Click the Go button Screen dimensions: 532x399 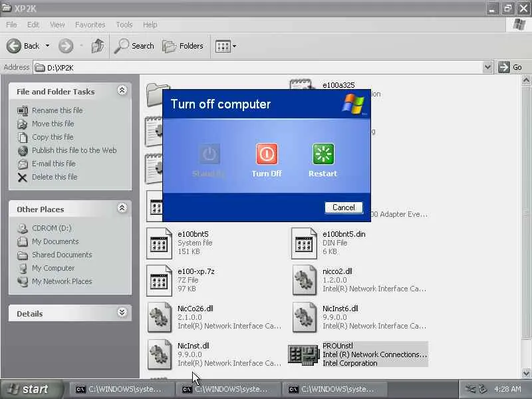(510, 67)
